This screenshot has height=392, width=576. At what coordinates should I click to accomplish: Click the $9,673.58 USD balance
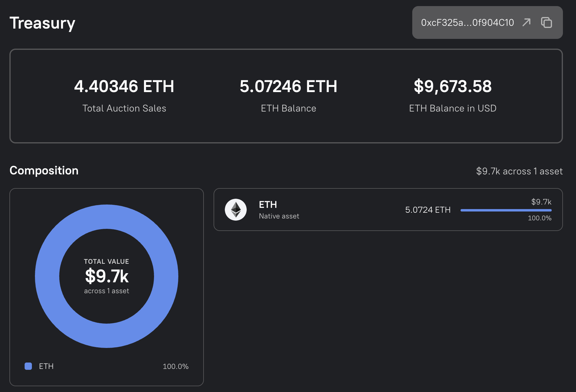(x=453, y=86)
